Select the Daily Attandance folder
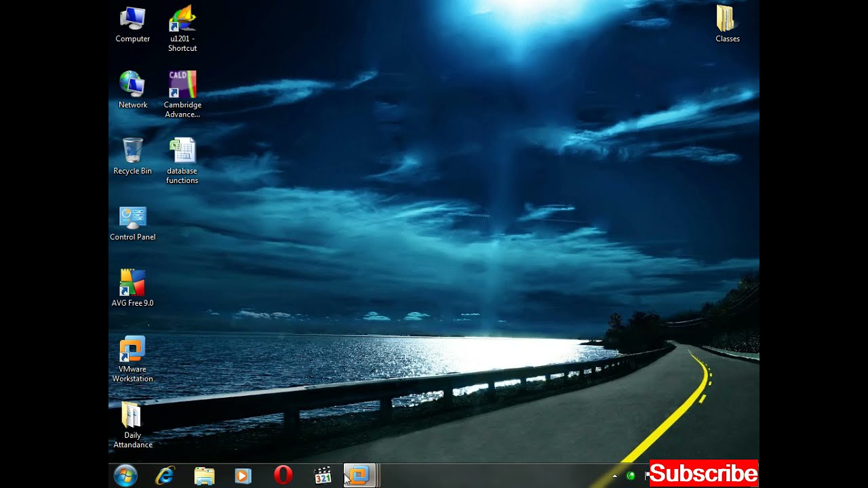The image size is (868, 488). pyautogui.click(x=133, y=425)
